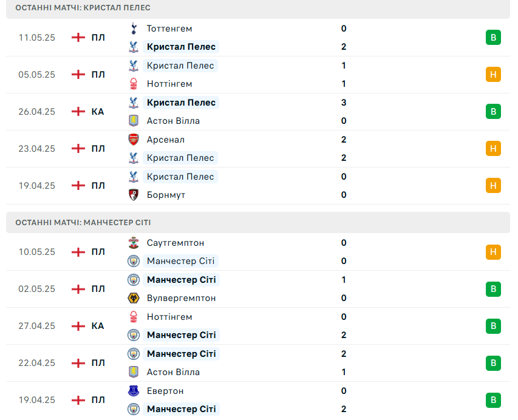518x420 pixels.
Task: Click the Tottenham club crest icon
Action: coord(134,29)
